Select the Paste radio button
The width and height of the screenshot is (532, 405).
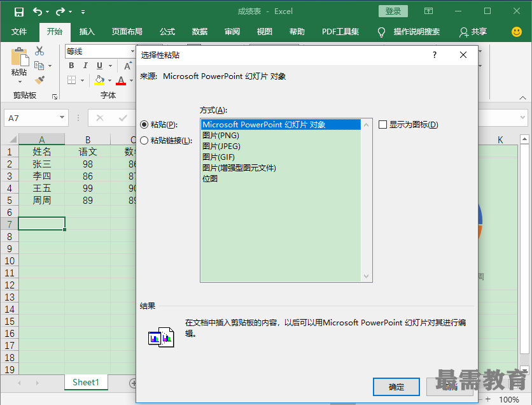tap(144, 125)
